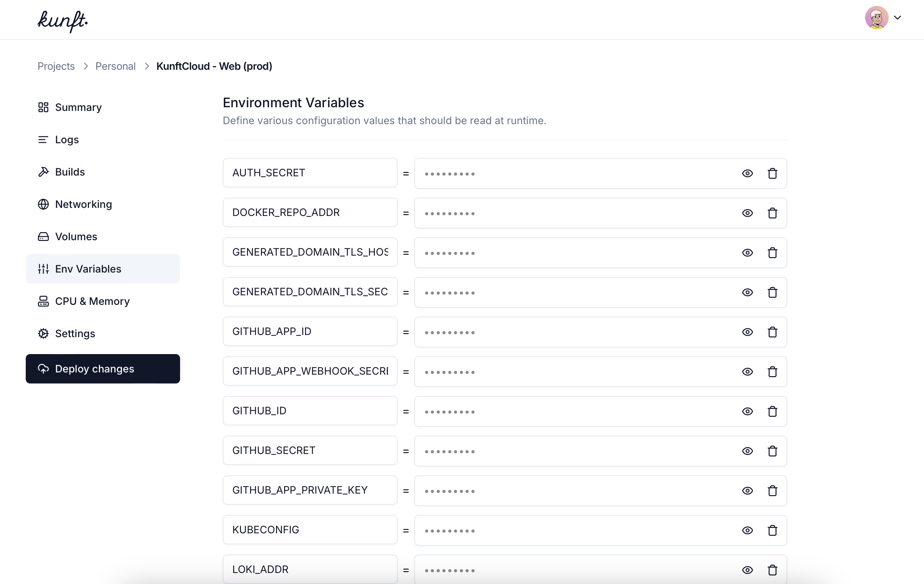Screen dimensions: 924x584
Task: Delete the GITHUB_SECRET variable
Action: pos(772,451)
